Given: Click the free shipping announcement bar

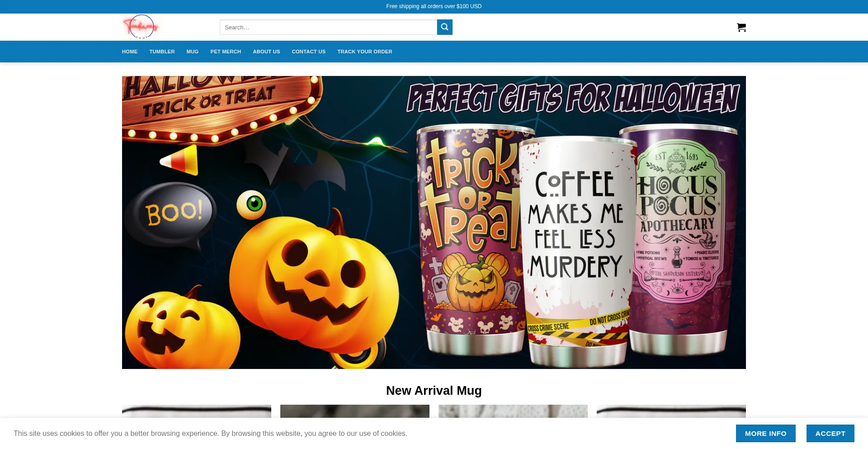Looking at the screenshot, I should tap(434, 6).
